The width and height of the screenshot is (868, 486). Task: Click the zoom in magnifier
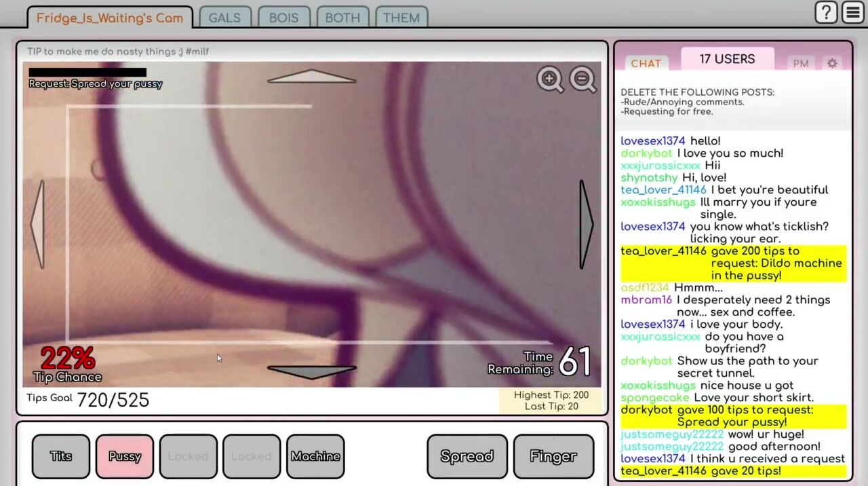pyautogui.click(x=550, y=79)
